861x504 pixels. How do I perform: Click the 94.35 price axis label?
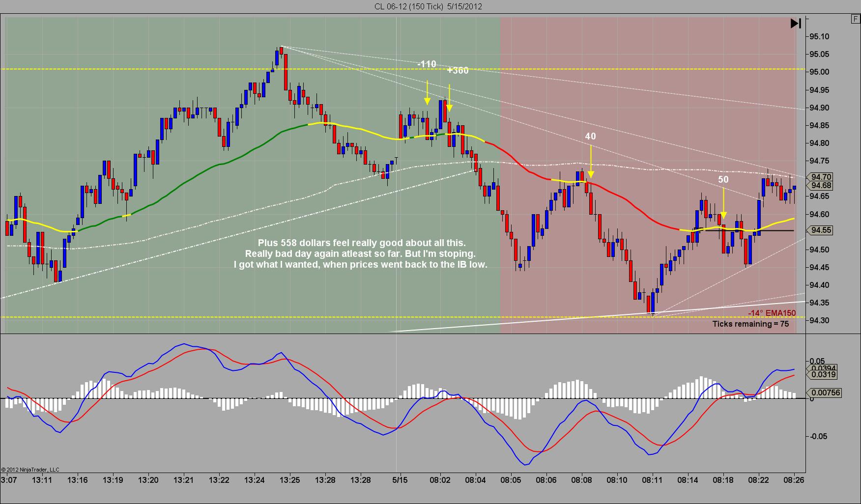[x=819, y=303]
